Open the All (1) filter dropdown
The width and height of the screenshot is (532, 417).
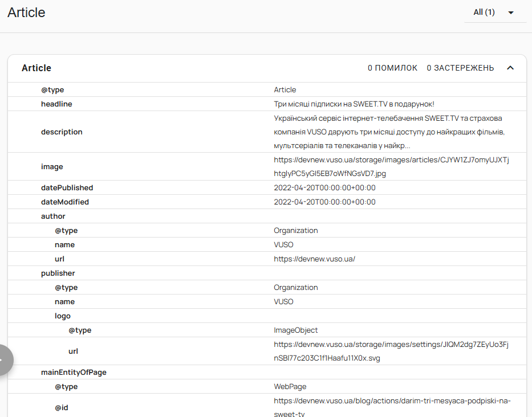pyautogui.click(x=495, y=13)
